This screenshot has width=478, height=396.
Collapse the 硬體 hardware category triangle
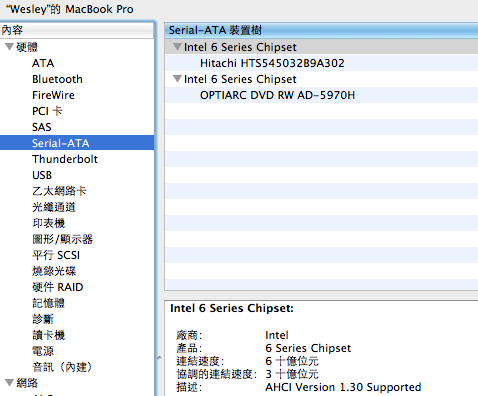[9, 47]
